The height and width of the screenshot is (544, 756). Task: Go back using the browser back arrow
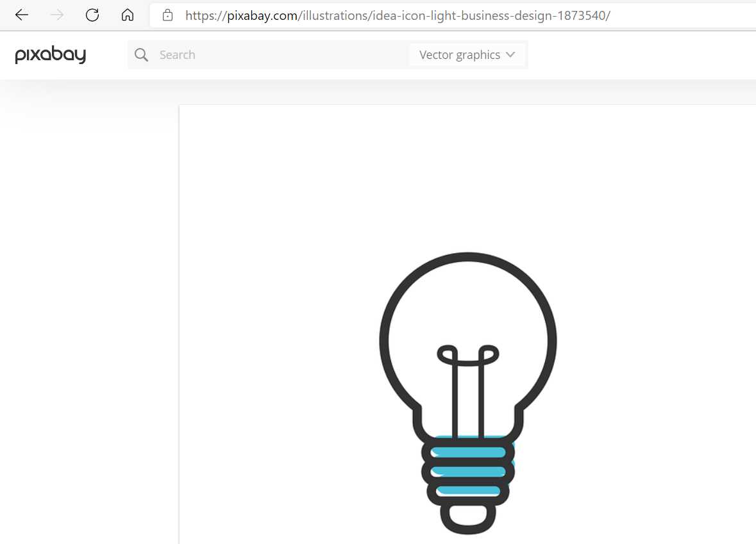[x=22, y=15]
